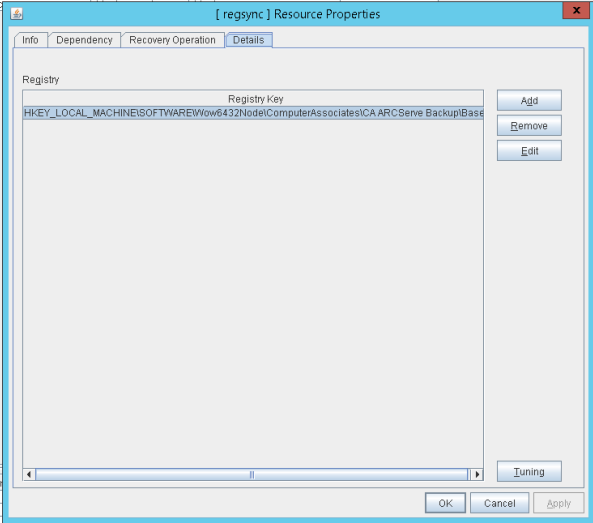
Task: Click the scrollbar left arrow
Action: (29, 474)
